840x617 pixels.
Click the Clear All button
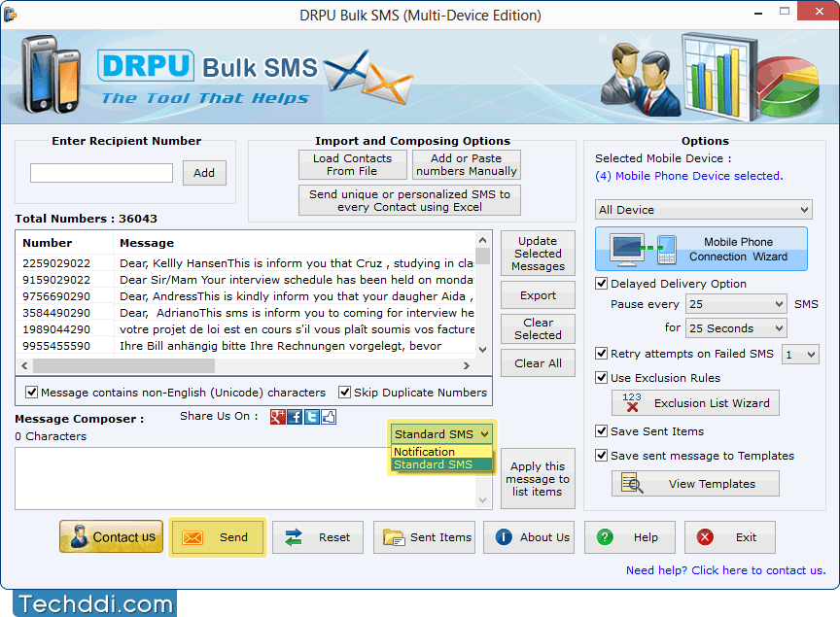[x=538, y=363]
